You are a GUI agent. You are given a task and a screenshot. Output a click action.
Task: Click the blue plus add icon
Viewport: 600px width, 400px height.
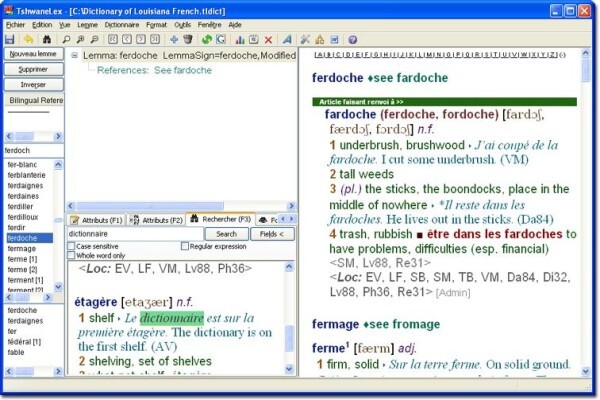174,39
